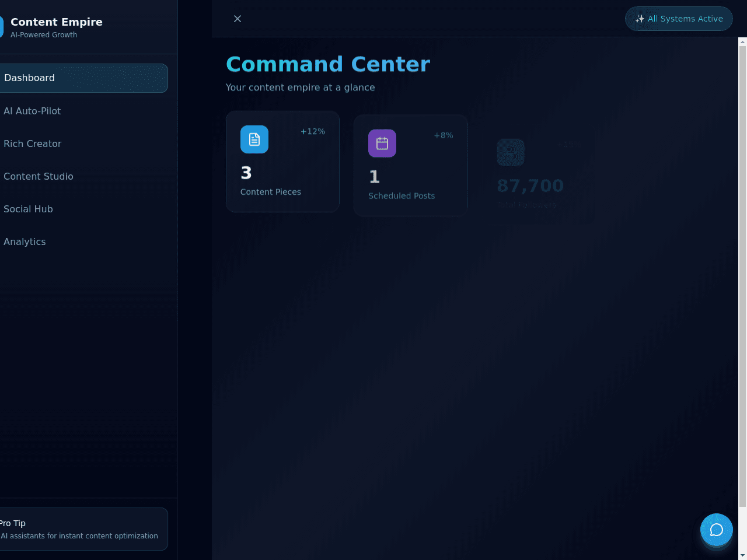Screen dimensions: 747x560
Task: Click the 87,700 followers value
Action: (x=530, y=185)
